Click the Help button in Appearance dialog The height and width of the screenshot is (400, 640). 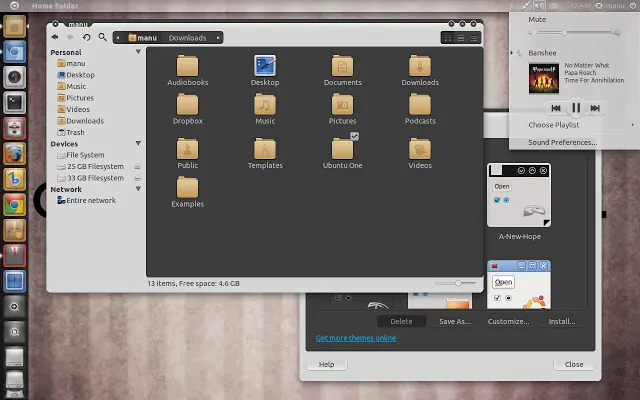[x=327, y=364]
